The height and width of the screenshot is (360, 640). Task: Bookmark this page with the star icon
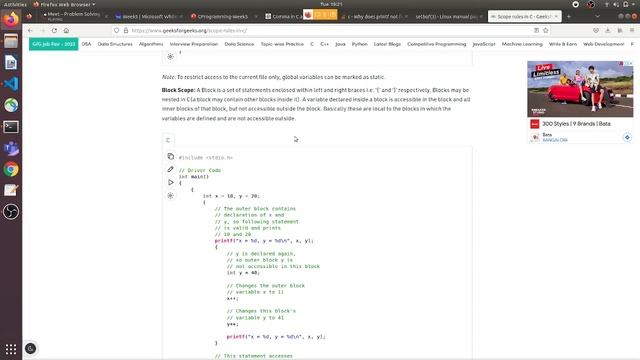coord(546,31)
